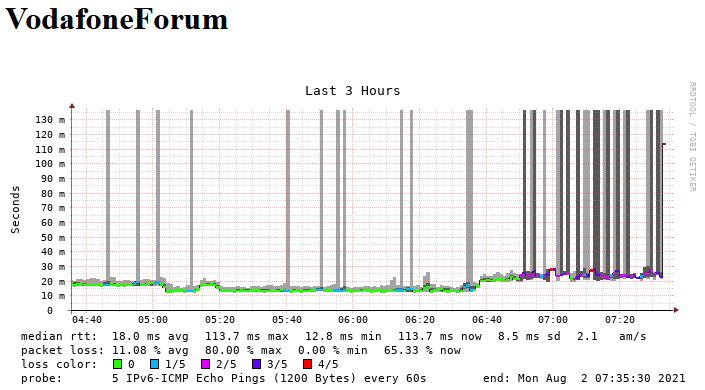Screen dimensions: 705x390
Task: Select the purple 3/5 loss color swatch
Action: tap(256, 364)
